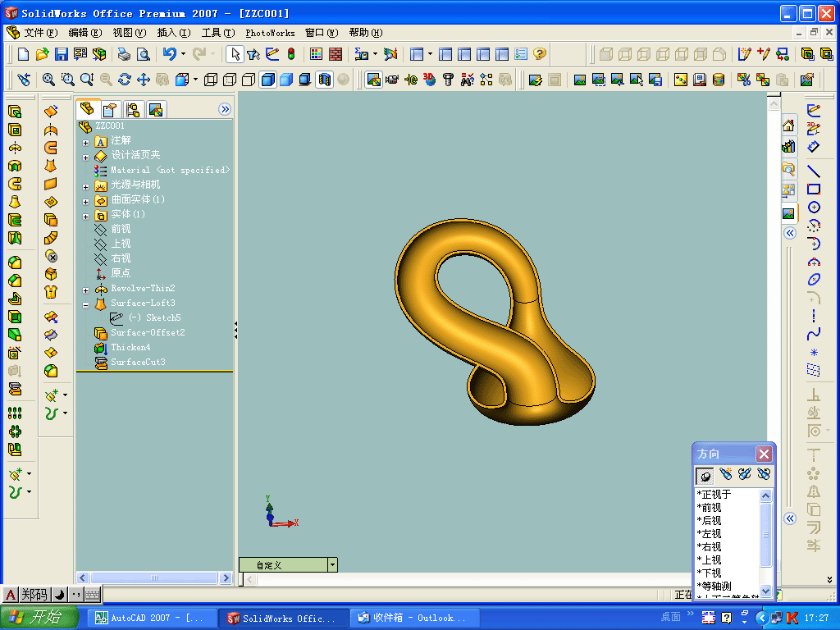Choose *等轴测 in the 方向 list
The image size is (840, 630).
coord(714,586)
